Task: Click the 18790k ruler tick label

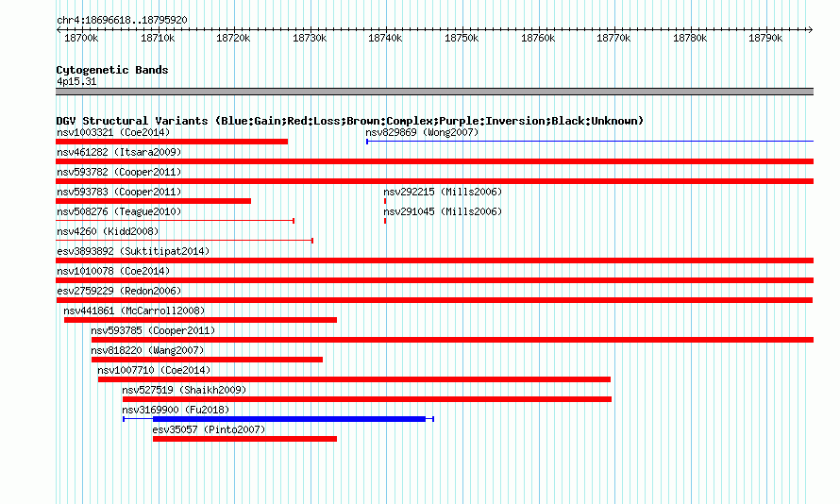Action: [765, 38]
